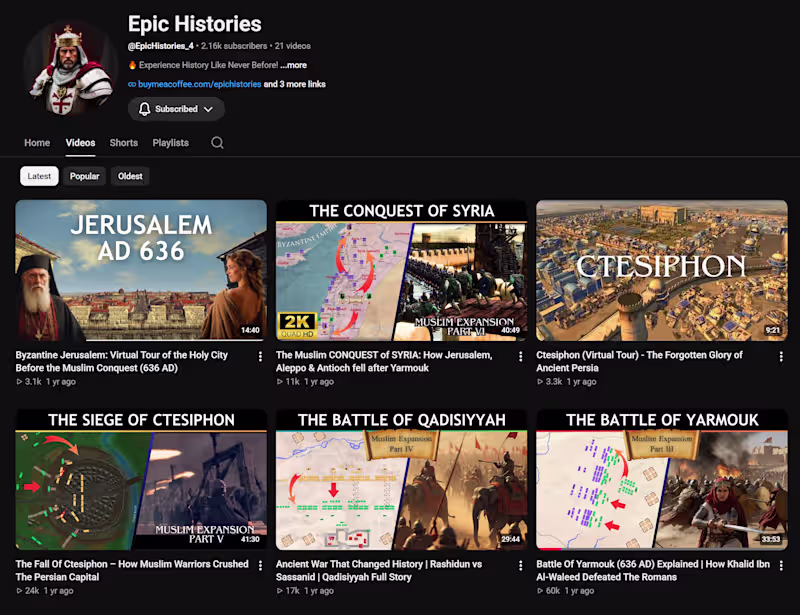Select the Videos tab
Viewport: 800px width, 615px height.
click(x=80, y=143)
